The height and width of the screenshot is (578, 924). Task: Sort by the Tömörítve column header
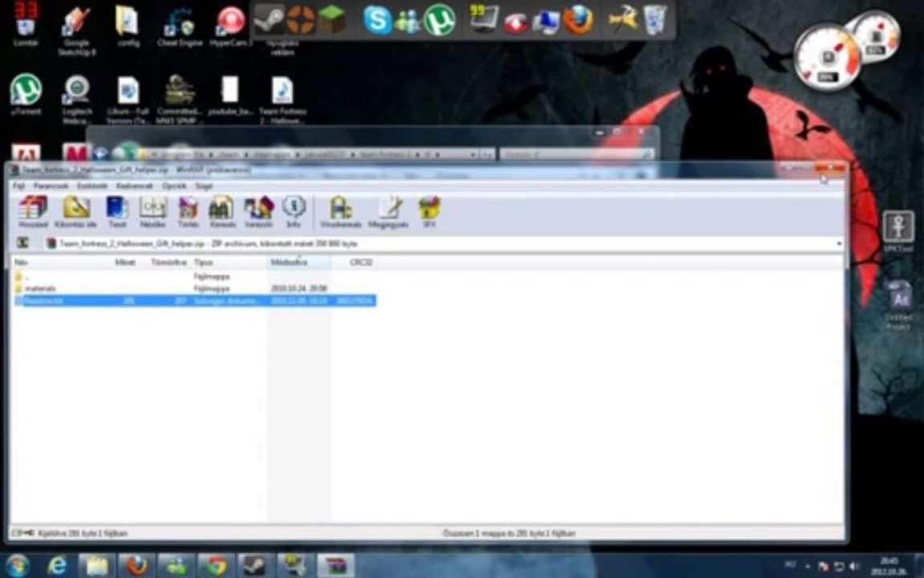[168, 262]
